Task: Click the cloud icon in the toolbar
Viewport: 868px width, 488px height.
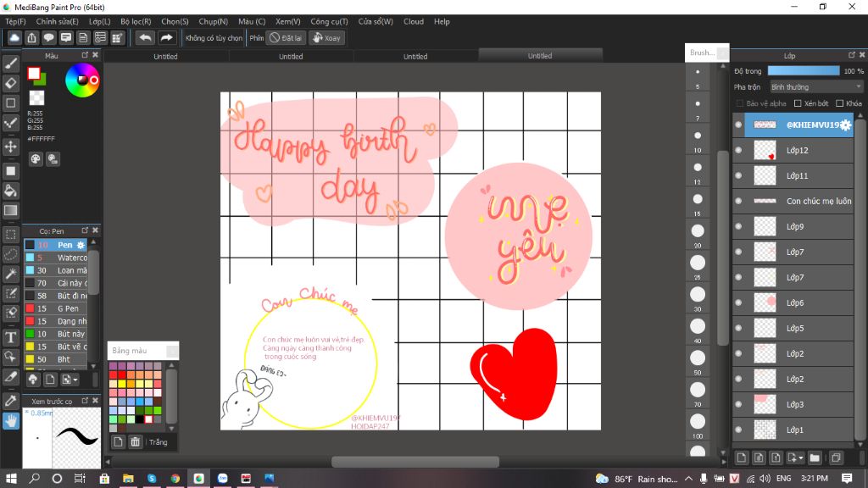Action: 14,37
